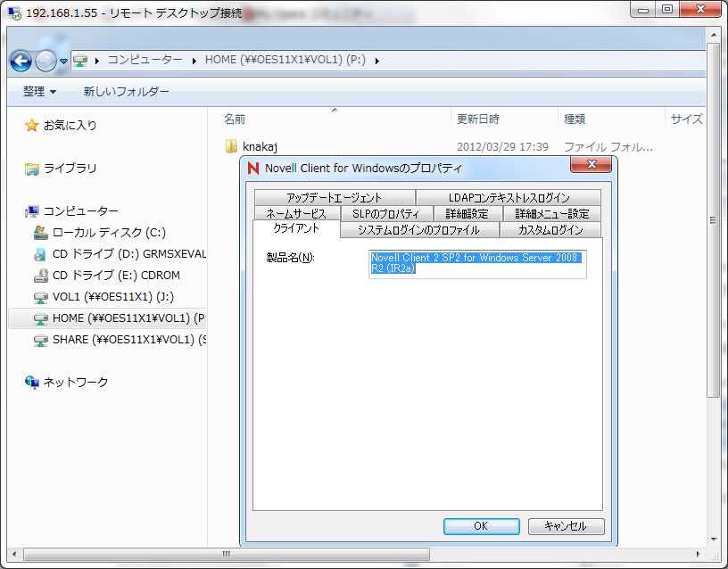Expand arrow after コンピューター in address bar

[194, 61]
